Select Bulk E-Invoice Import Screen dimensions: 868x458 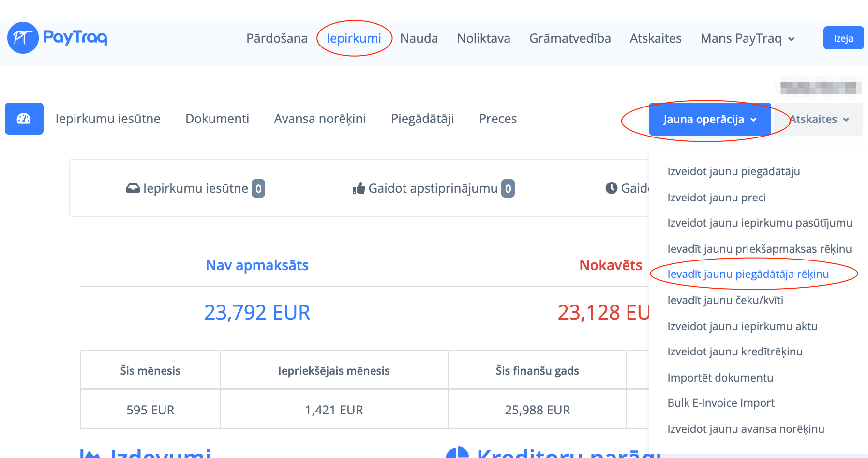(720, 403)
